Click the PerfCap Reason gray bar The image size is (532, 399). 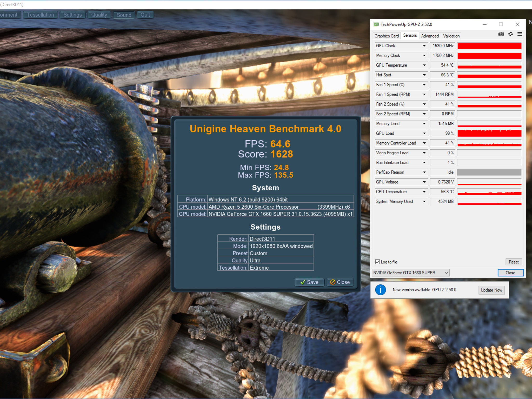(x=489, y=172)
